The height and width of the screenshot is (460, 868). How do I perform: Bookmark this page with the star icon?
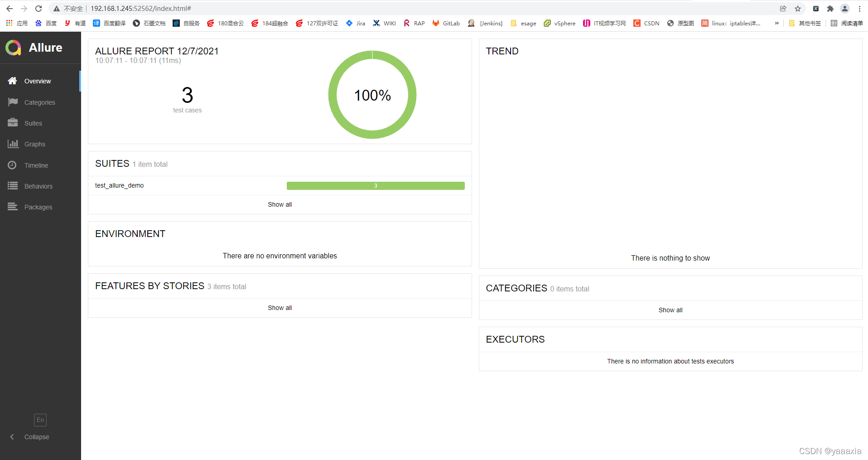tap(798, 9)
